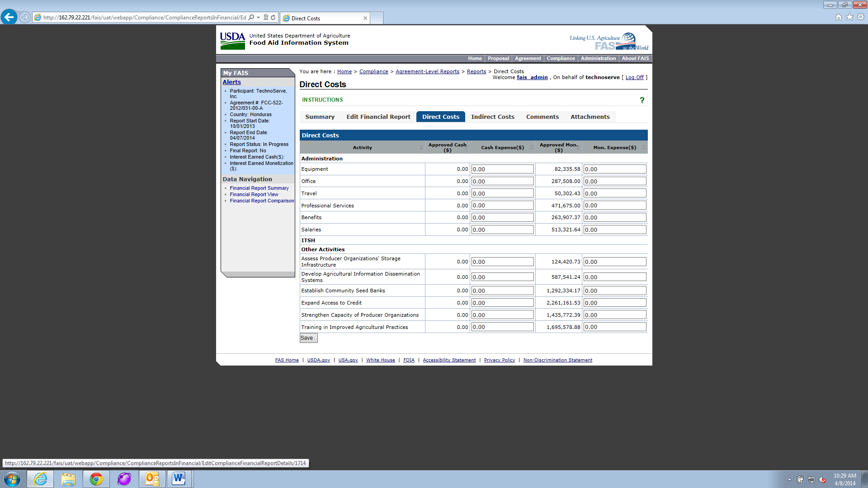Click the browser back arrow button
Image resolution: width=868 pixels, height=488 pixels.
pos(9,17)
